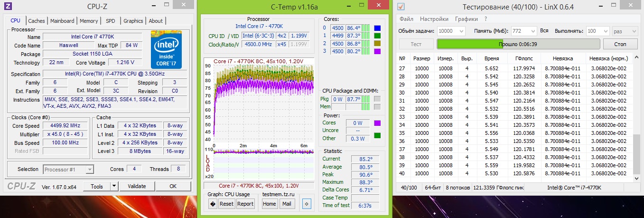Open the Tools dropdown arrow in CPU-Z
Screen dimensions: 644x218
tap(113, 187)
